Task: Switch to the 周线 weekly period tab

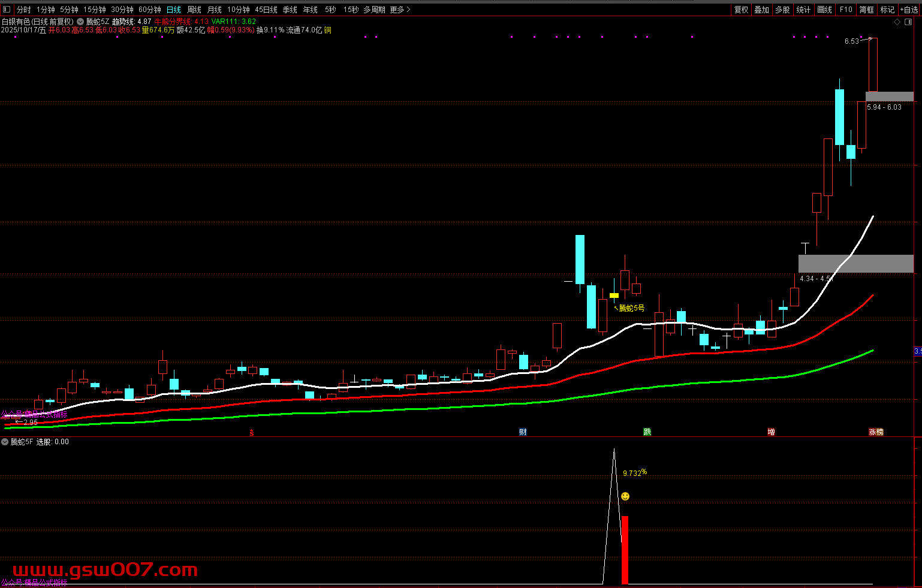Action: (194, 10)
